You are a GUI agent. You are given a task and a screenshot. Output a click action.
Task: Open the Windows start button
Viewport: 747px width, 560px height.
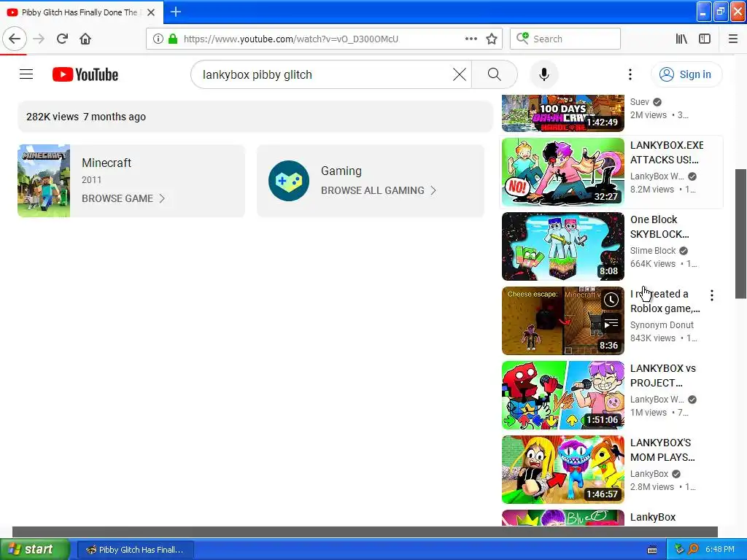click(34, 549)
